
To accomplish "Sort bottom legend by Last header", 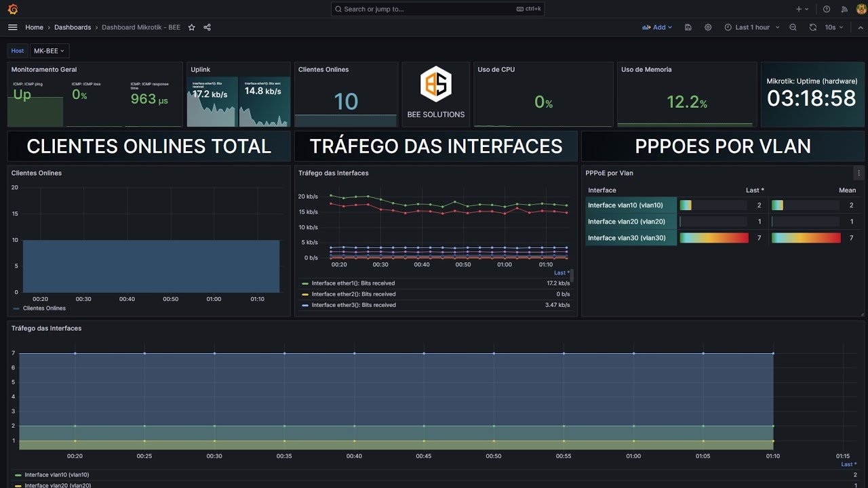I will pos(848,464).
